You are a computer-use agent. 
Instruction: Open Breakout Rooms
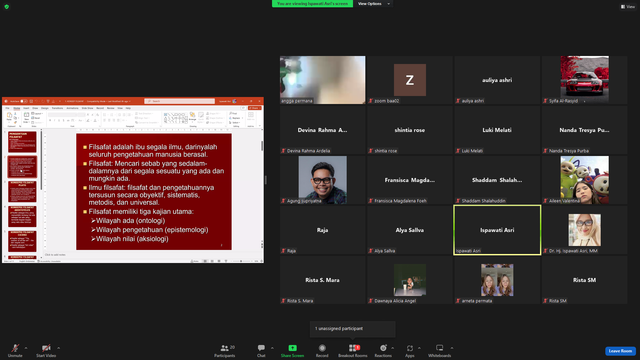click(x=353, y=350)
